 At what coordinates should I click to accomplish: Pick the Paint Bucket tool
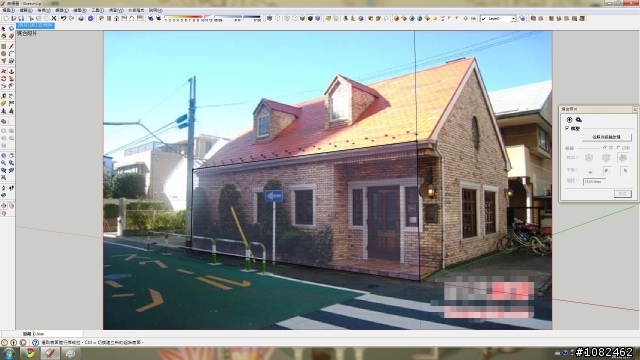4,36
